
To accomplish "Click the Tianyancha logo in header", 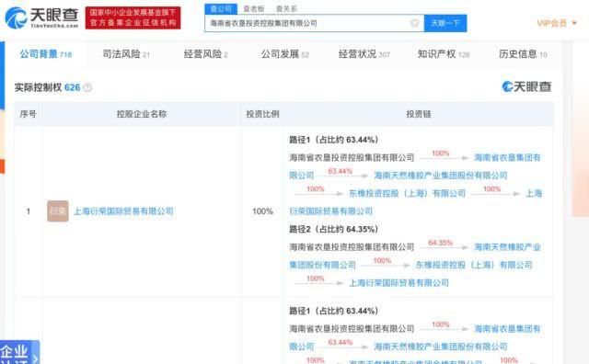I will [41, 17].
